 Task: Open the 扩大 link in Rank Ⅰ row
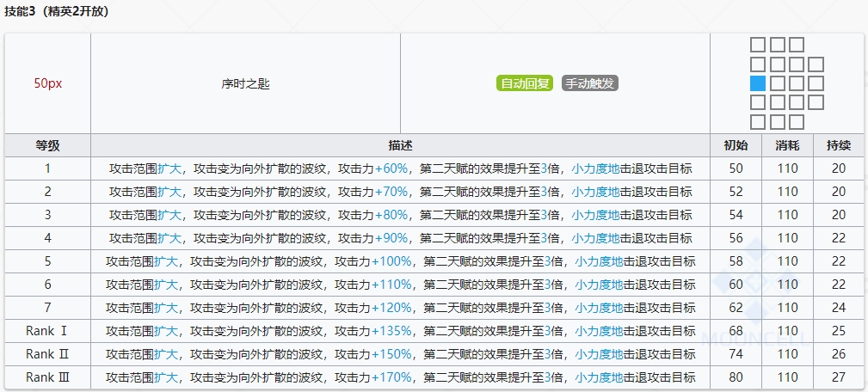(166, 331)
